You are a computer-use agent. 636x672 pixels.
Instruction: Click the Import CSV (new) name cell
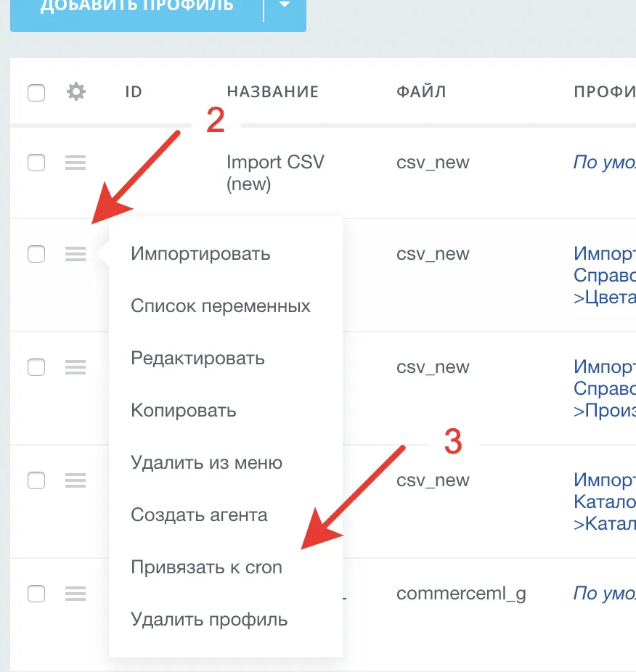click(275, 173)
